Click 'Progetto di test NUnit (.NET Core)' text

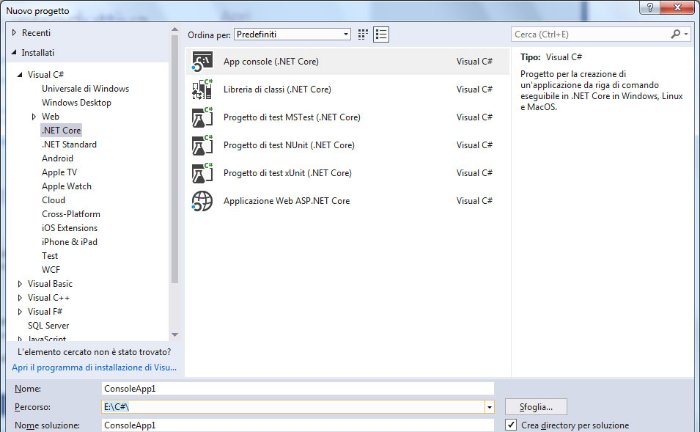point(289,145)
